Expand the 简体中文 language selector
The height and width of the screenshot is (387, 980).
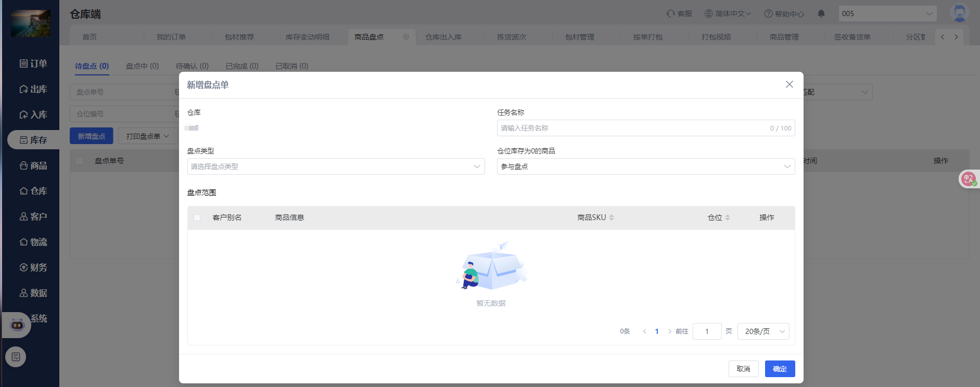point(728,14)
